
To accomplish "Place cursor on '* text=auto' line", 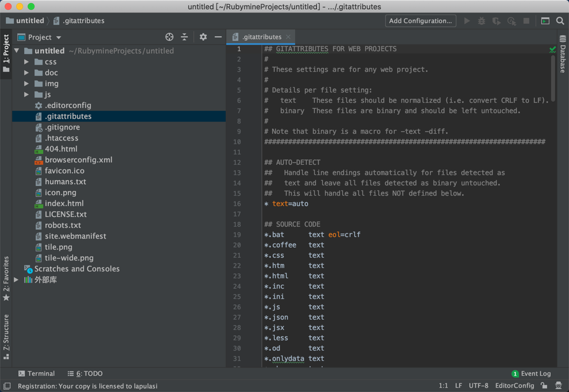I will click(287, 204).
